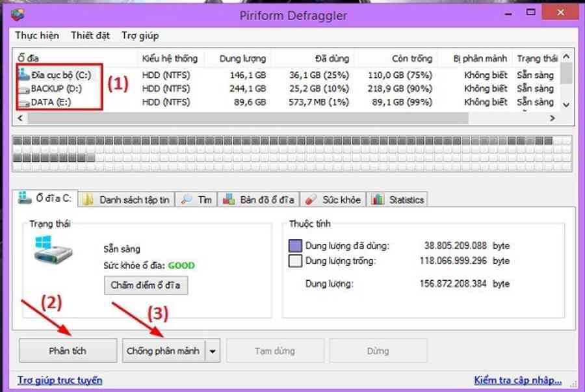Click the icon on the Ổ đĩa C: tab

(x=25, y=198)
